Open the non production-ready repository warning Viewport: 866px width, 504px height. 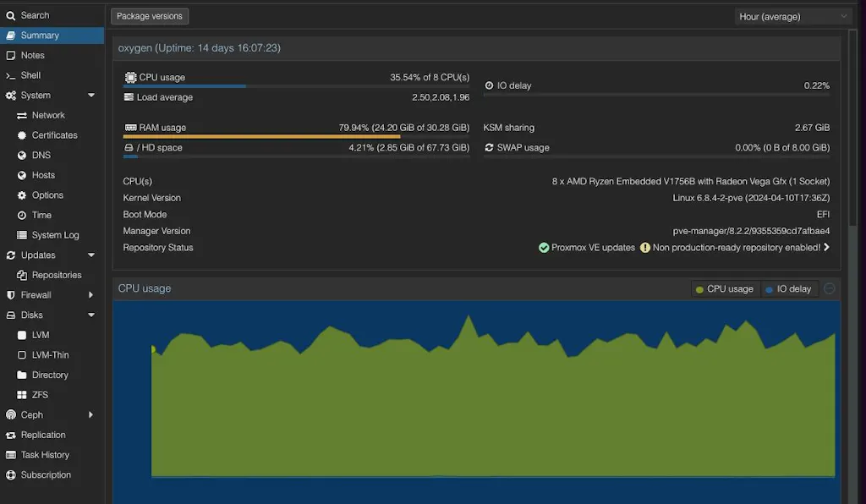734,248
